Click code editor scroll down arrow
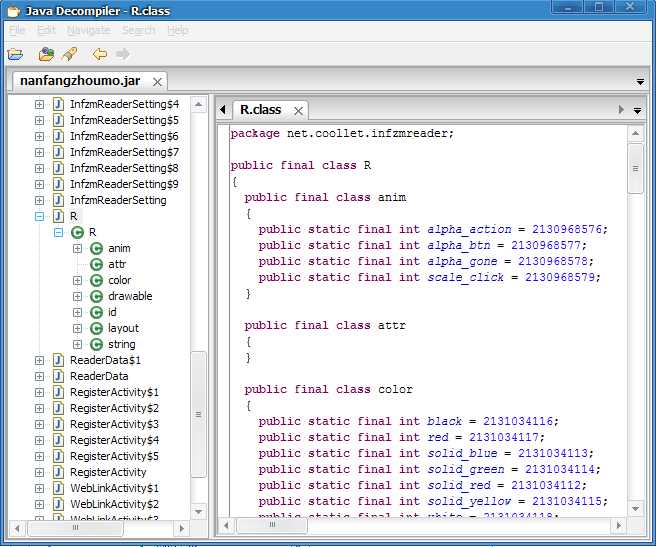This screenshot has height=547, width=656. pyautogui.click(x=636, y=509)
